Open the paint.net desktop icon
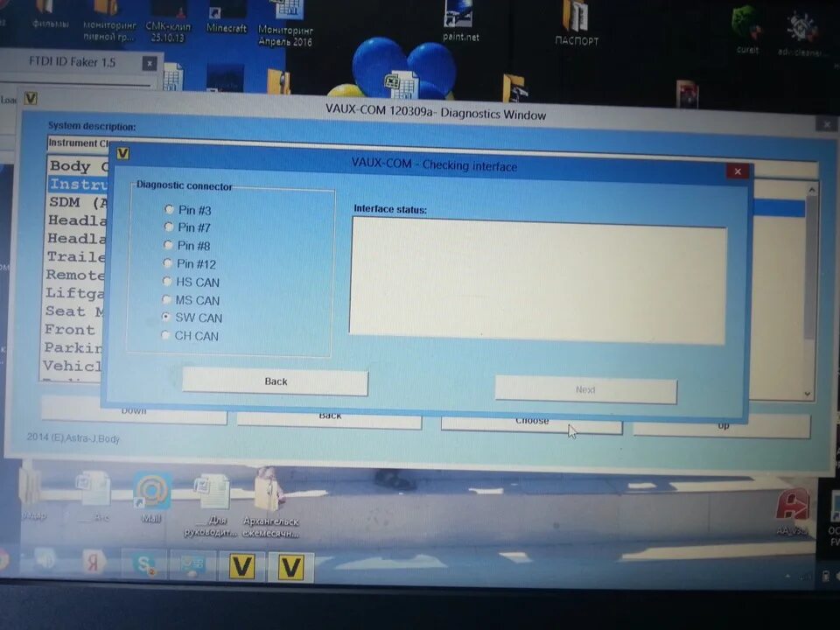Viewport: 840px width, 630px height. pyautogui.click(x=460, y=21)
